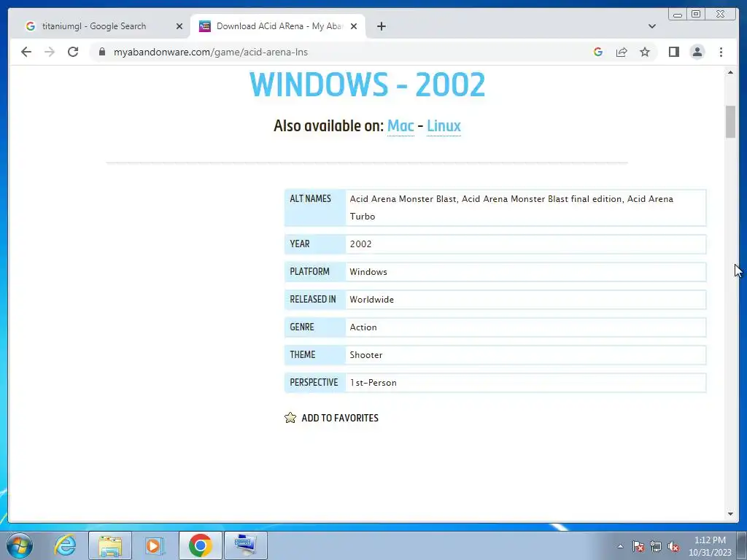Click the PERSPECTIVE label cell
Image resolution: width=747 pixels, height=560 pixels.
[315, 382]
